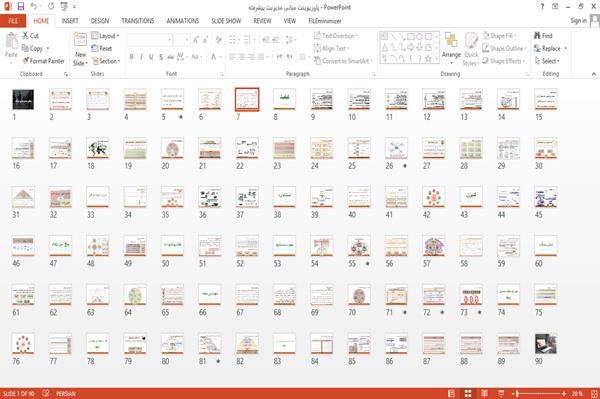The height and width of the screenshot is (399, 600).
Task: Click the 20% zoom level
Action: coord(577,393)
